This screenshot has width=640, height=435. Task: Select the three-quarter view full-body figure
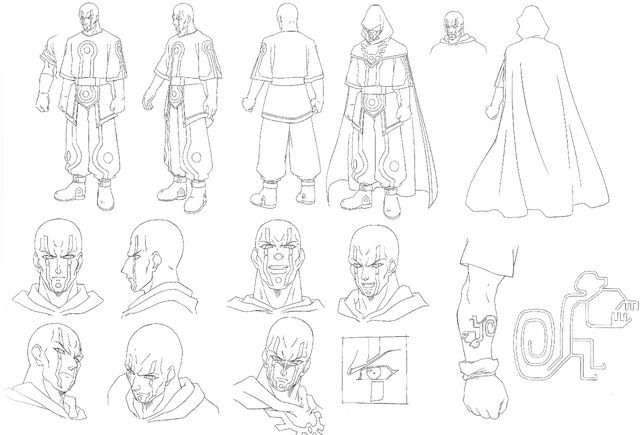point(182,108)
